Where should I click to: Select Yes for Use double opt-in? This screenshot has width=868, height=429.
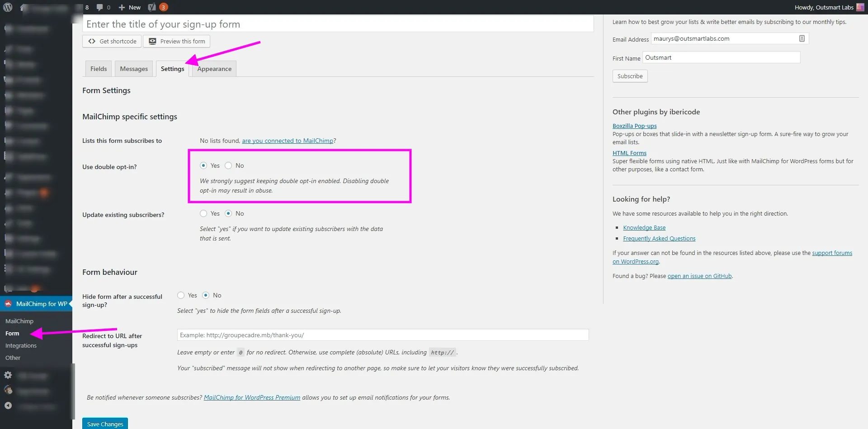pos(203,165)
